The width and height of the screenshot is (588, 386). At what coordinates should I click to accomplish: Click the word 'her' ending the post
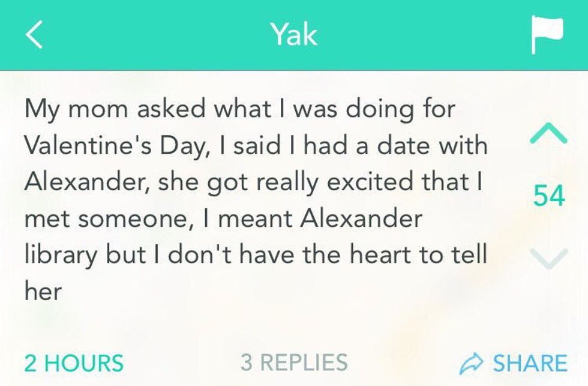43,292
